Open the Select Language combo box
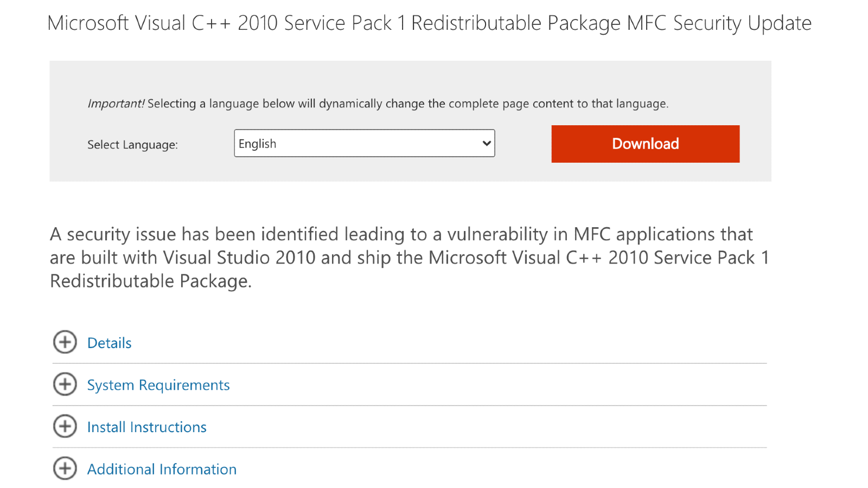 [x=364, y=143]
